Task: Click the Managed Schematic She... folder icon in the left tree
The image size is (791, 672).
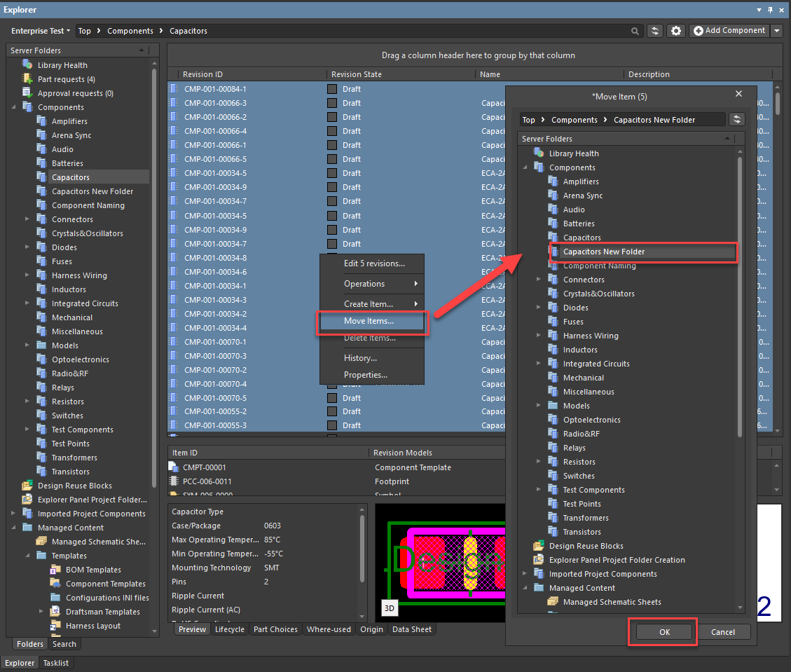Action: click(x=41, y=542)
